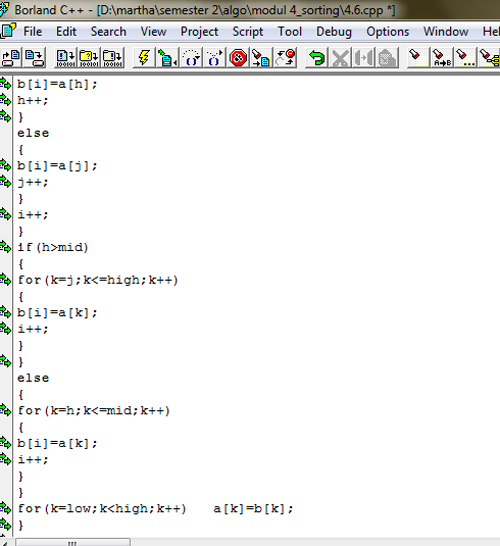This screenshot has width=500, height=546.
Task: Open the Tool menu
Action: (290, 32)
